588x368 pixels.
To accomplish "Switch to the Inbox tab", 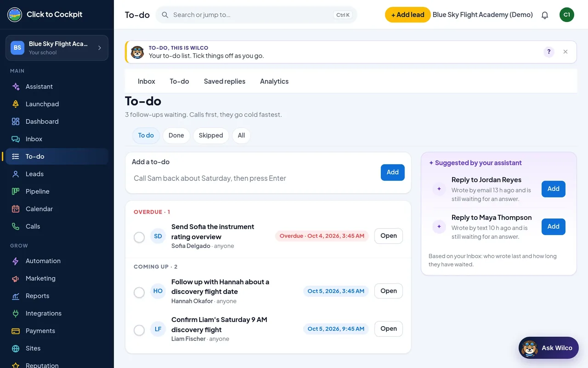I will (x=147, y=81).
